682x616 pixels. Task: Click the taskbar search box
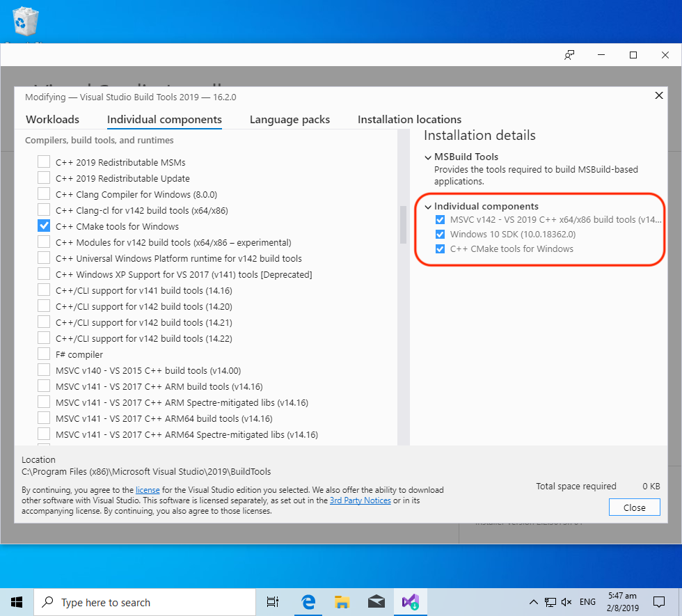click(145, 602)
